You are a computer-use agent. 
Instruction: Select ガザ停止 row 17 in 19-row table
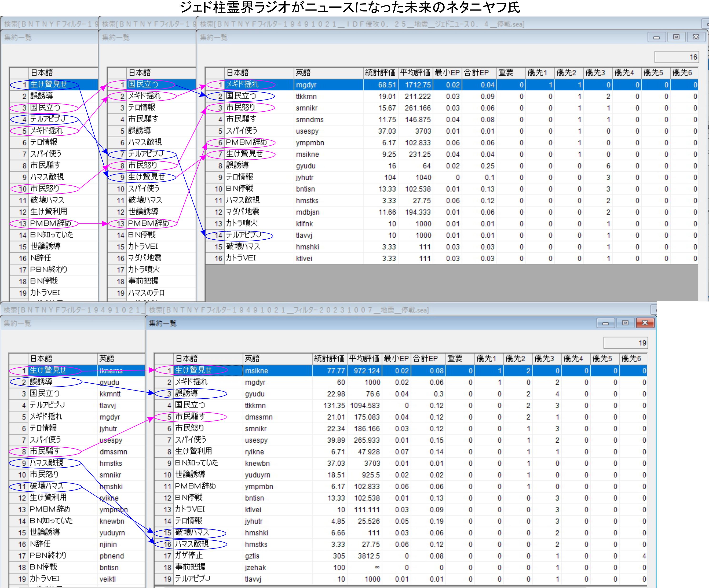[401, 556]
